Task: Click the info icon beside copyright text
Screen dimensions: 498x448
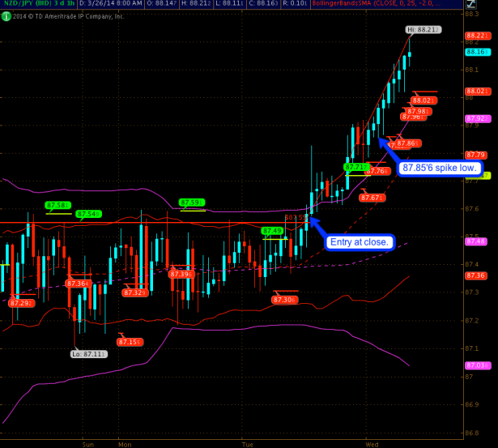Action: [5, 15]
